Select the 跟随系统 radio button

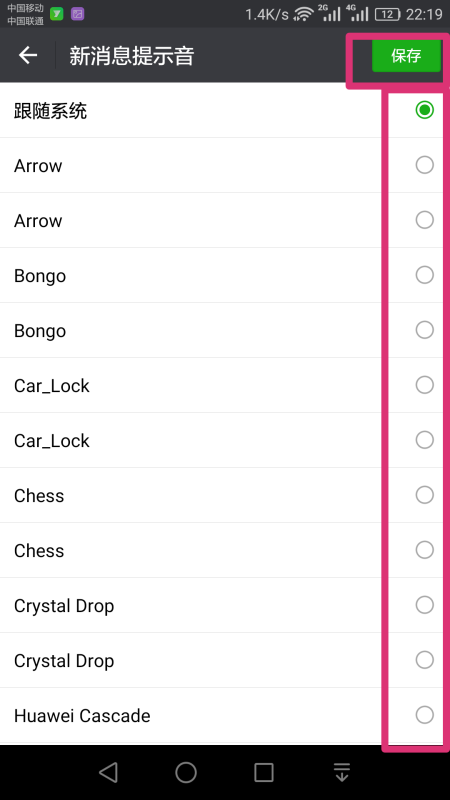point(424,110)
